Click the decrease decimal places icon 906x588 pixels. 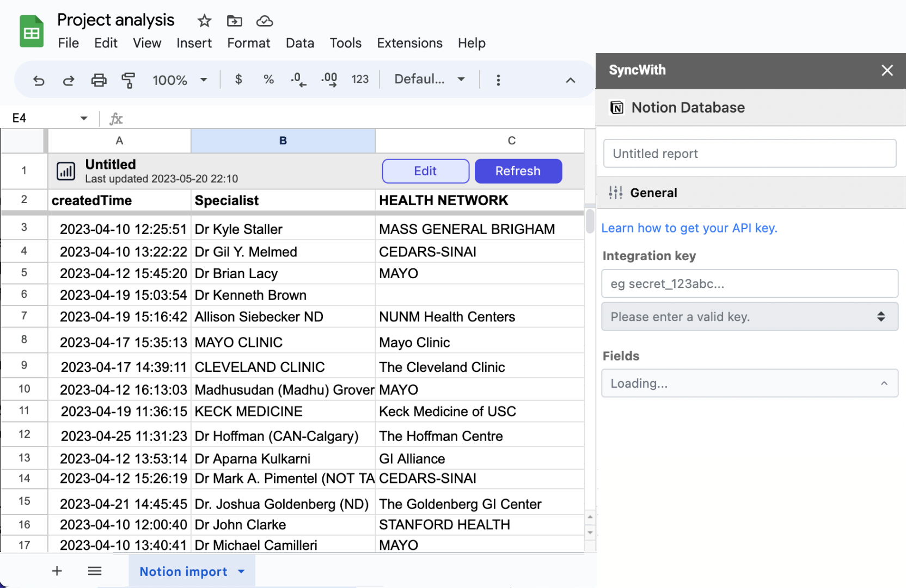[x=298, y=79]
